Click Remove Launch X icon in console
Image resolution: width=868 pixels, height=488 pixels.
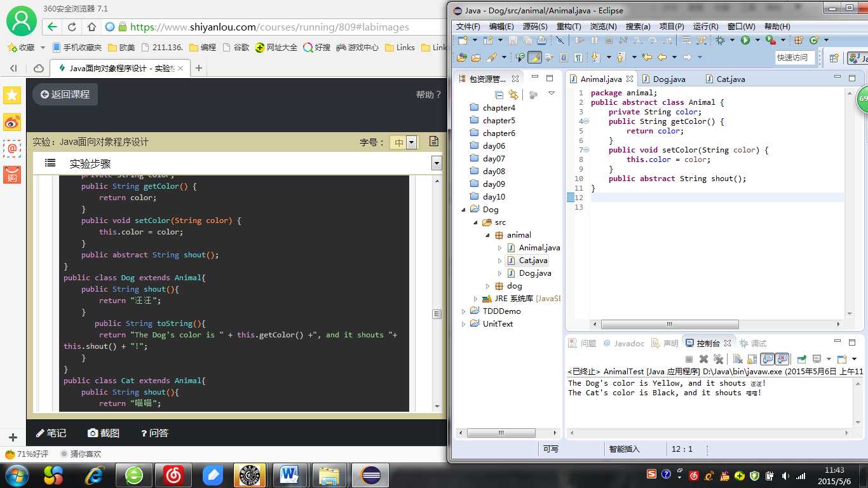(703, 359)
